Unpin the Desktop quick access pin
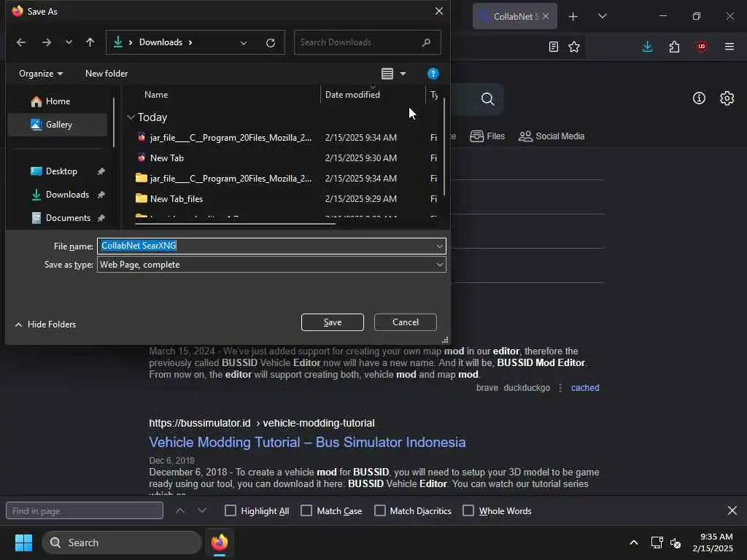The image size is (747, 560). pos(101,171)
